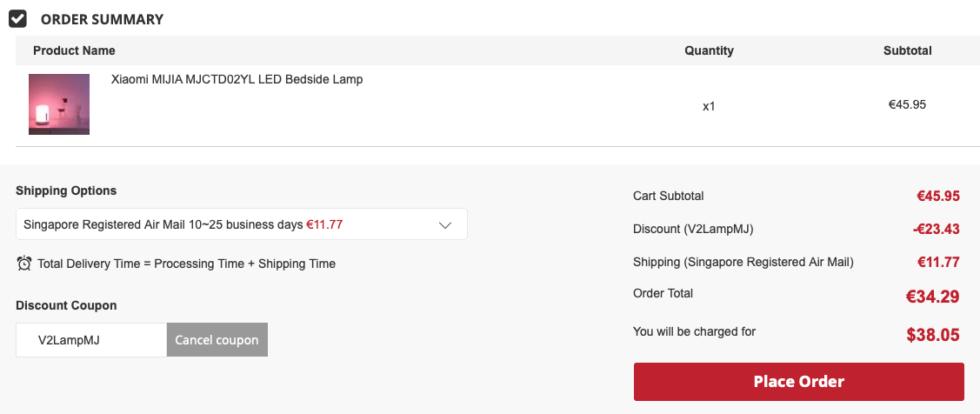This screenshot has height=414, width=980.
Task: Click the V2LampMJ coupon code field
Action: pyautogui.click(x=91, y=340)
